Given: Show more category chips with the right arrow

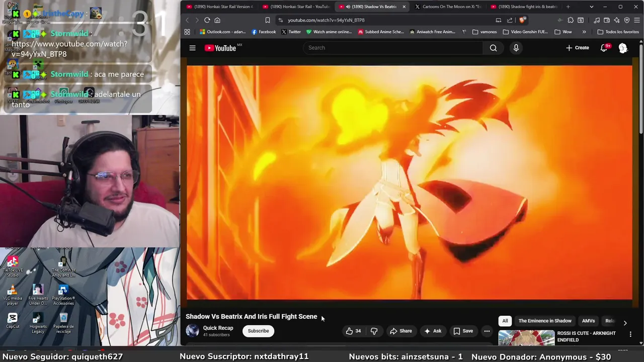Looking at the screenshot, I should click(625, 323).
